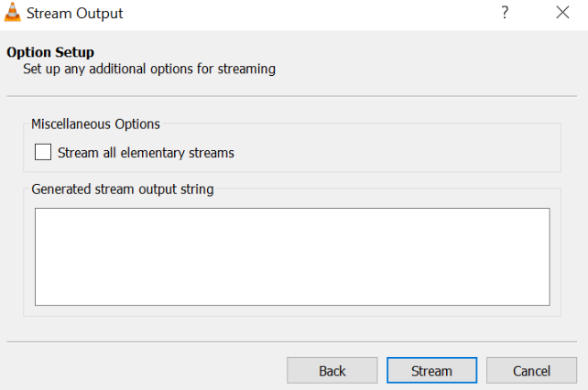This screenshot has height=390, width=588.
Task: Go back with the Back button
Action: pos(332,371)
